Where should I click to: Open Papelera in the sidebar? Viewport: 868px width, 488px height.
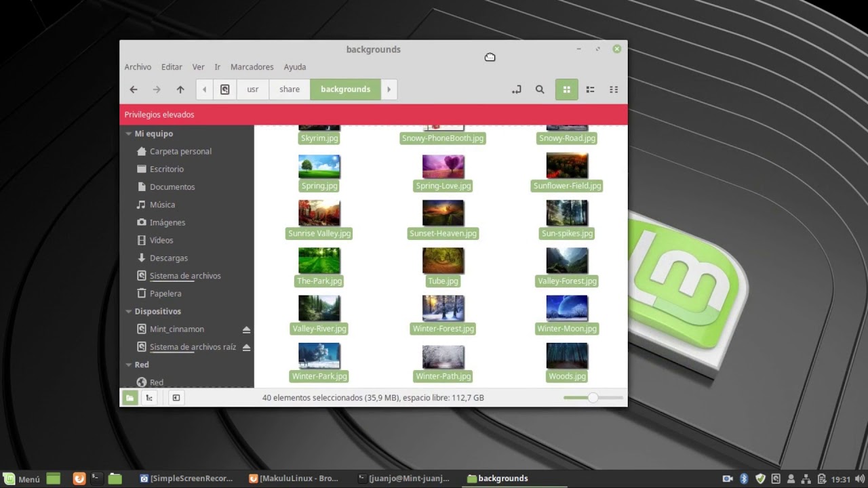click(165, 293)
